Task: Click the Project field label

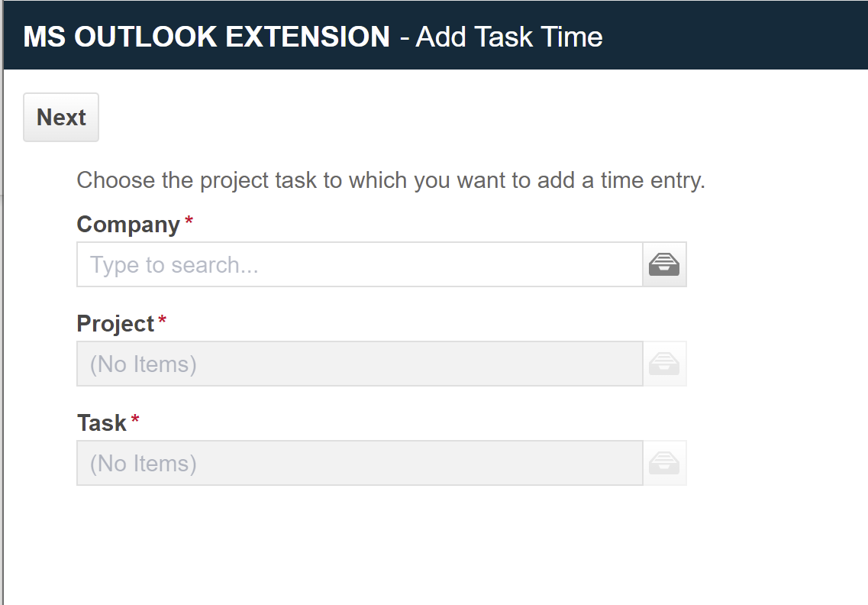Action: pyautogui.click(x=115, y=324)
